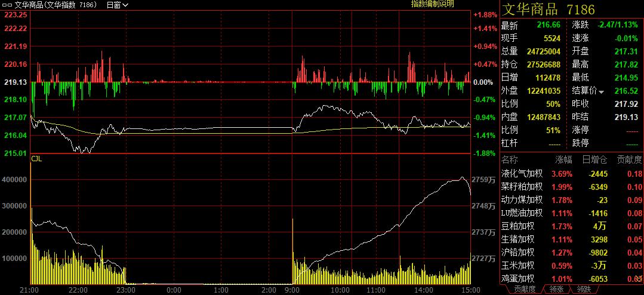Click the chain link icon beside 文华商品 title
644x295 pixels.
[7, 5]
